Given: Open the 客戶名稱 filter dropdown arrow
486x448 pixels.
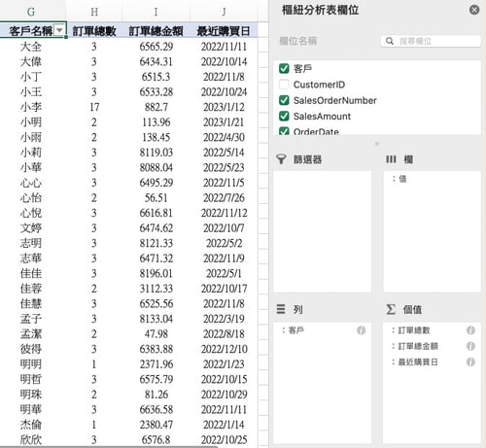Looking at the screenshot, I should click(x=59, y=30).
